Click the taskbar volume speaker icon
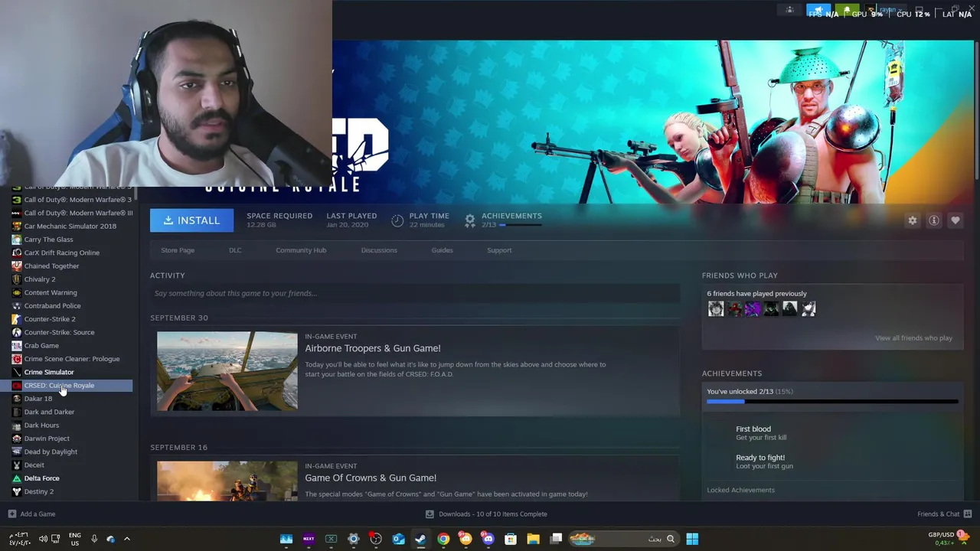980x551 pixels. 43,539
